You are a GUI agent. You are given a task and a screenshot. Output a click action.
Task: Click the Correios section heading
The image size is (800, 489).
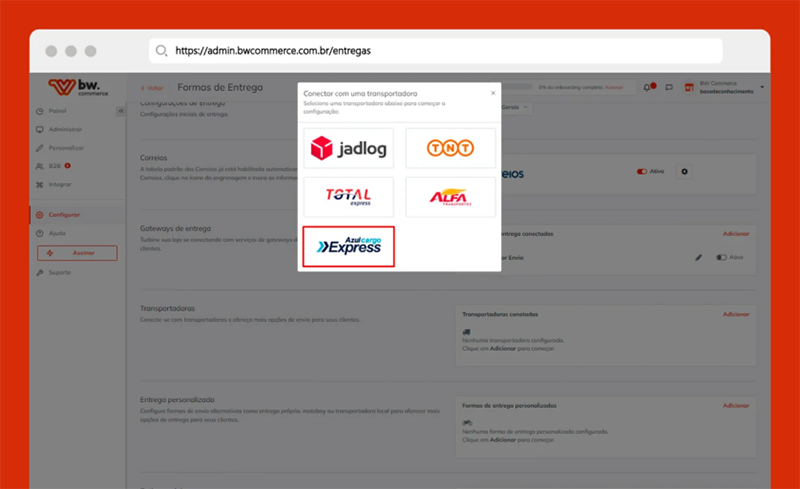[x=154, y=158]
